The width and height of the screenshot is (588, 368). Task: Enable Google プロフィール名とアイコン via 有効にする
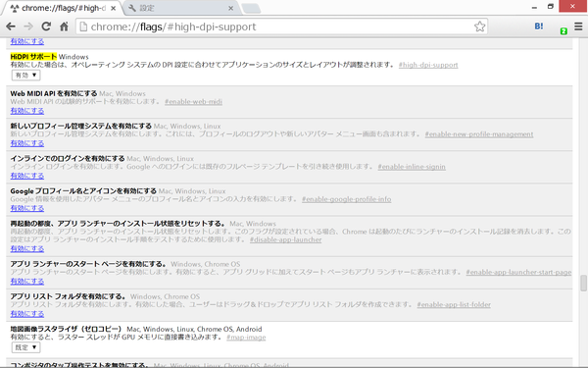[27, 208]
